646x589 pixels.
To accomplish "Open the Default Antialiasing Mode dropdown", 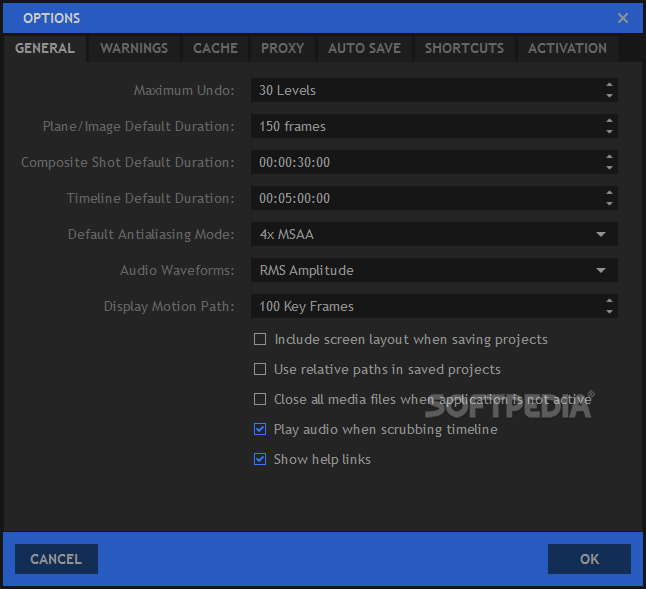I will click(x=434, y=234).
